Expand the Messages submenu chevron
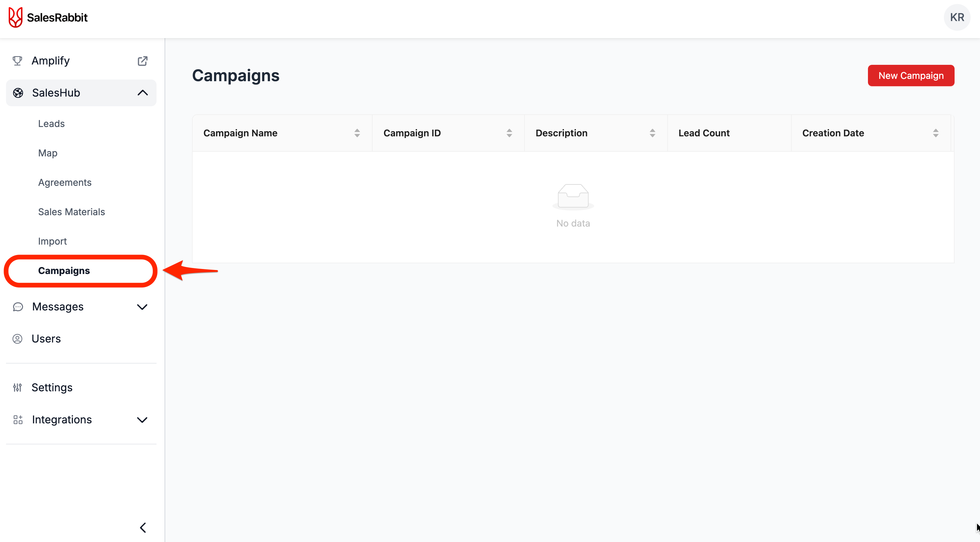Screen dimensions: 980x542 [142, 307]
